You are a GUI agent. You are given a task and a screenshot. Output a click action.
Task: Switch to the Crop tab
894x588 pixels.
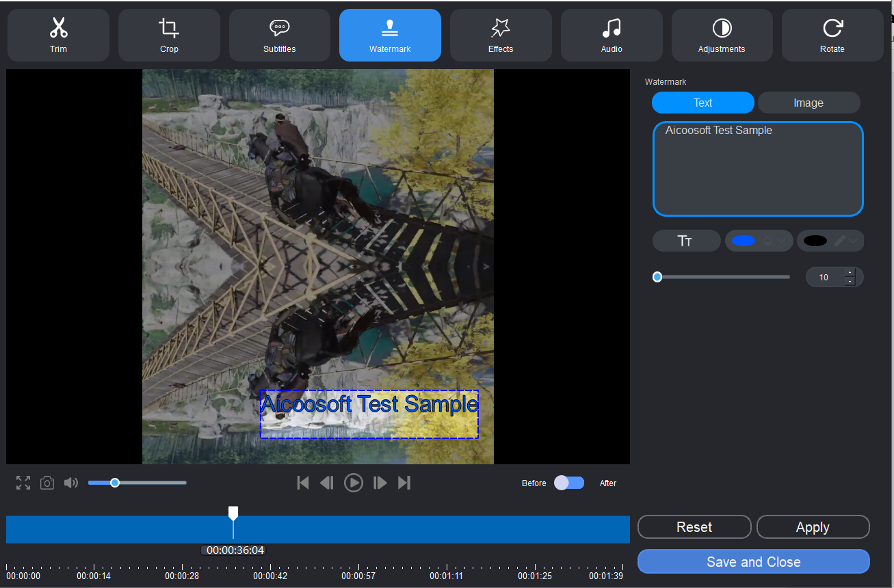(x=169, y=35)
